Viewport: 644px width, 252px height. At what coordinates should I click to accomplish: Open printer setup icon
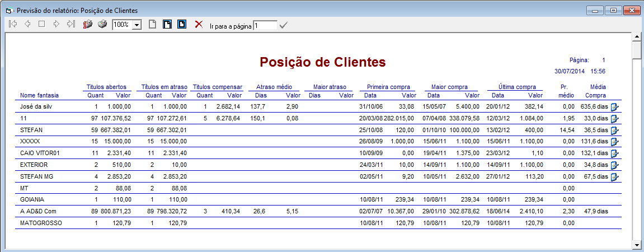point(87,25)
